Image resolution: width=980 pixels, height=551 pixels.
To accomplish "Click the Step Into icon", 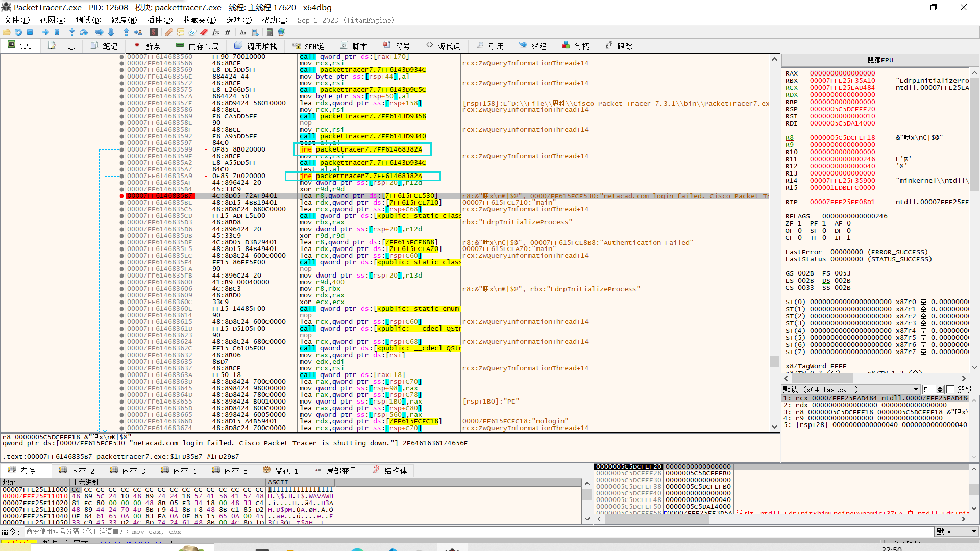I will click(72, 32).
